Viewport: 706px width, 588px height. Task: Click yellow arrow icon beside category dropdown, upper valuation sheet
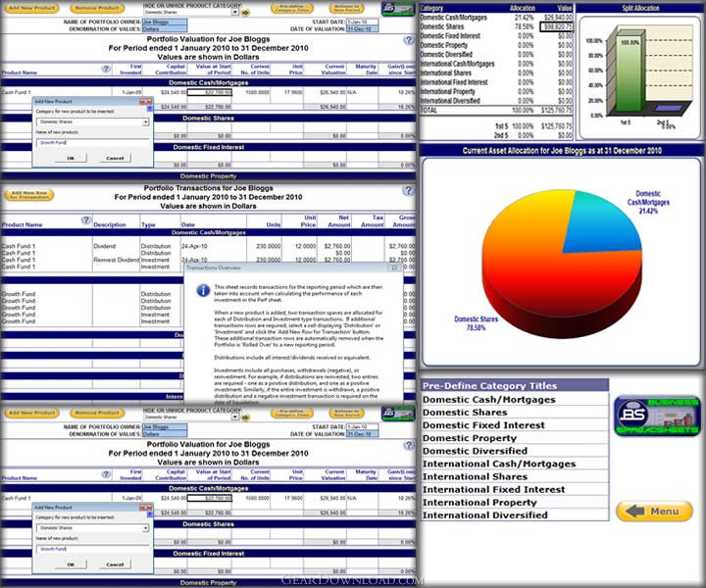[245, 13]
